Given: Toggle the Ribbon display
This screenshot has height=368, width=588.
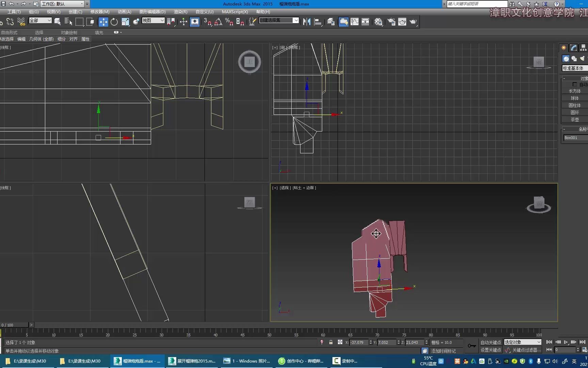Looking at the screenshot, I should 343,22.
